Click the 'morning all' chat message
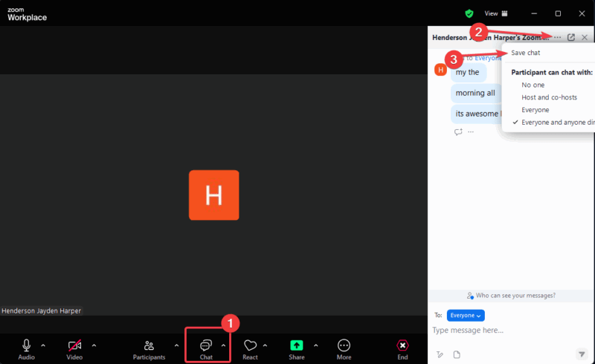Viewport: 595px width, 364px height. pyautogui.click(x=476, y=94)
